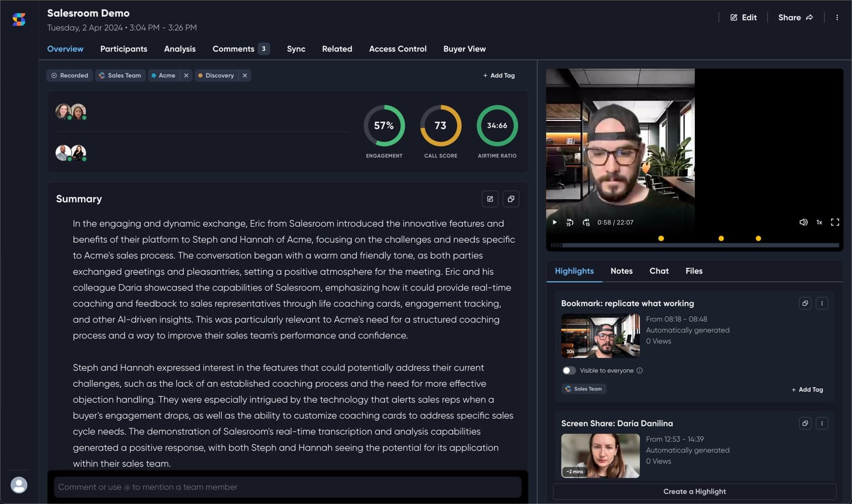Toggle Visible to everyone for the Bookmark highlight
This screenshot has width=852, height=504.
tap(569, 371)
